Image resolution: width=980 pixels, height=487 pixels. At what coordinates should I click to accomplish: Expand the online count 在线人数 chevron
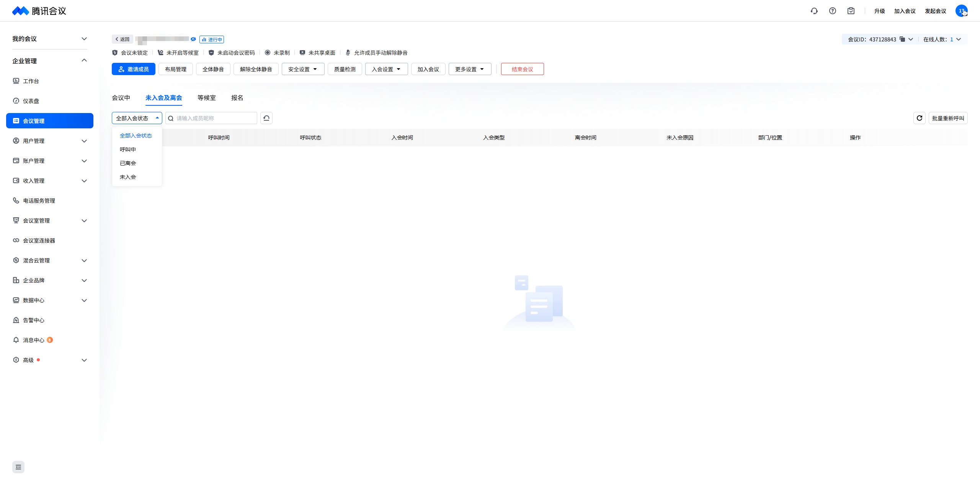click(x=959, y=39)
